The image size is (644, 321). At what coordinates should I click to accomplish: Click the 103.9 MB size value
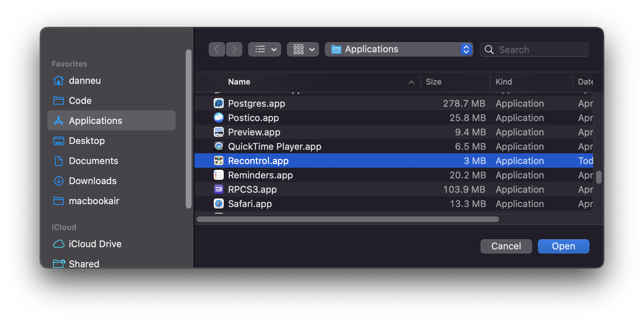point(464,190)
